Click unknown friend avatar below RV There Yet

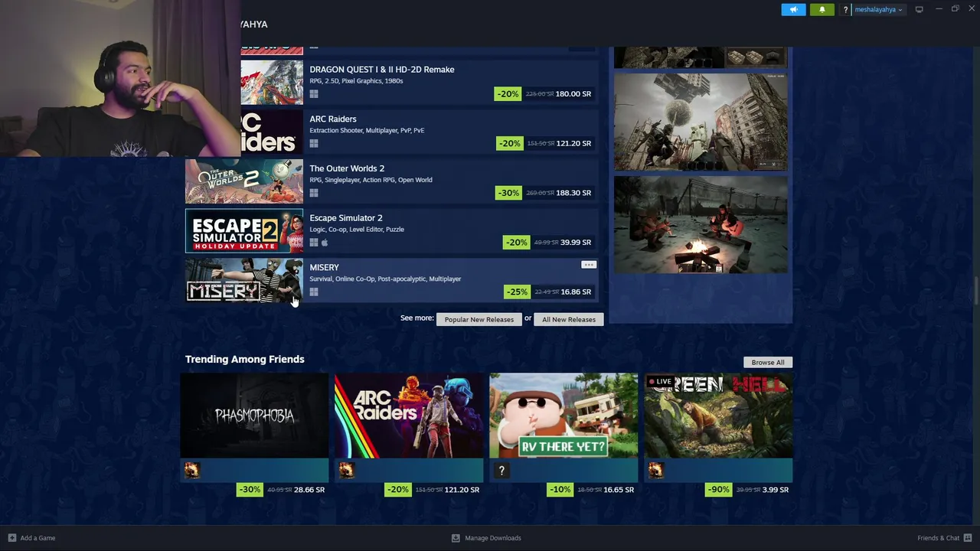[x=501, y=471]
